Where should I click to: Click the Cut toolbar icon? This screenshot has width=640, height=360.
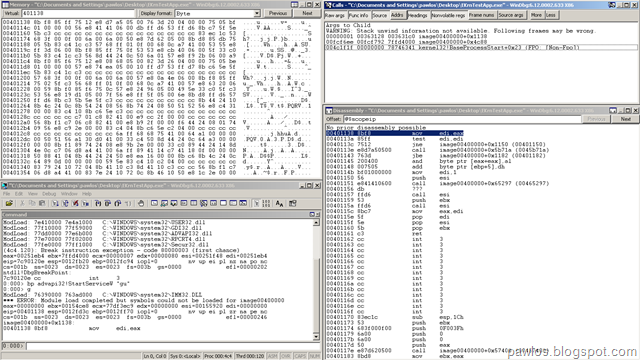coord(22,203)
